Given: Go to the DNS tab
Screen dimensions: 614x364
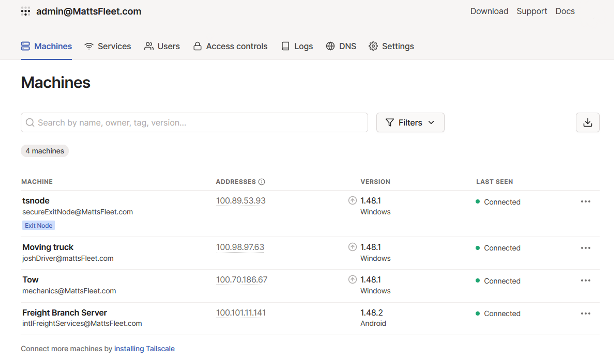Looking at the screenshot, I should [341, 46].
